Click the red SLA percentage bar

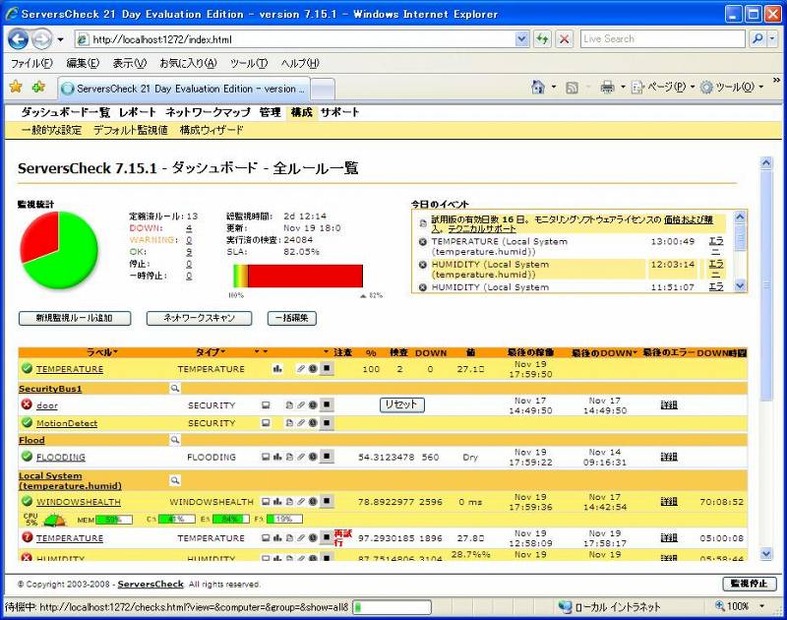305,276
